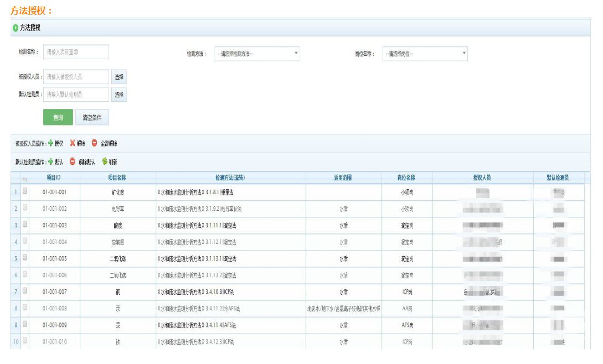The height and width of the screenshot is (364, 603).
Task: Click 选择 button beside 被授权人员 field
Action: [119, 77]
